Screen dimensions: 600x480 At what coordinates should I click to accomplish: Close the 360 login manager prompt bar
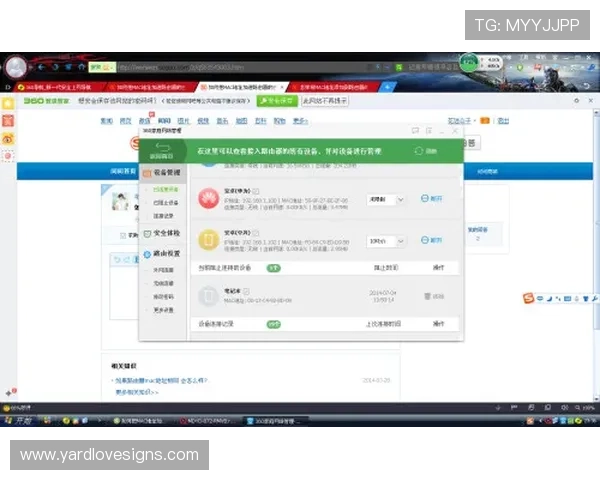click(590, 100)
